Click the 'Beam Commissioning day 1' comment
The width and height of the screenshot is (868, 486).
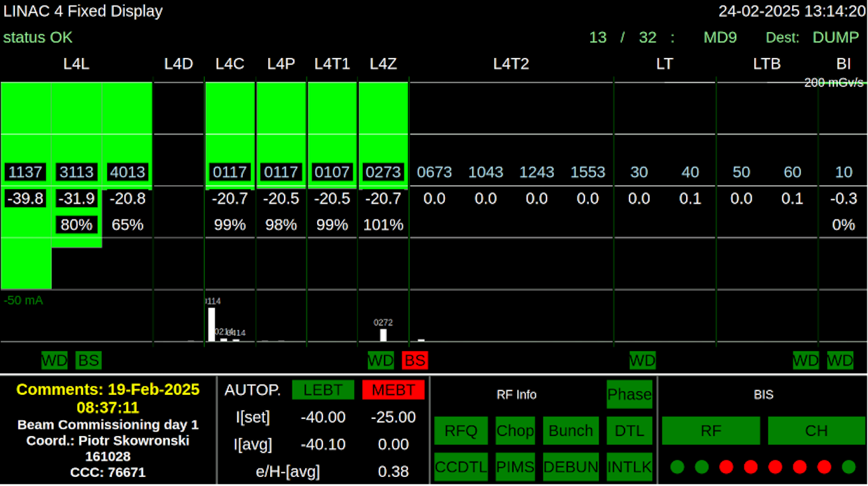tap(108, 424)
